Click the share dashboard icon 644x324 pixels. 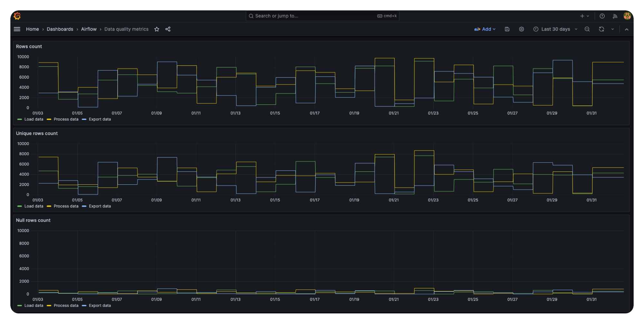point(168,29)
